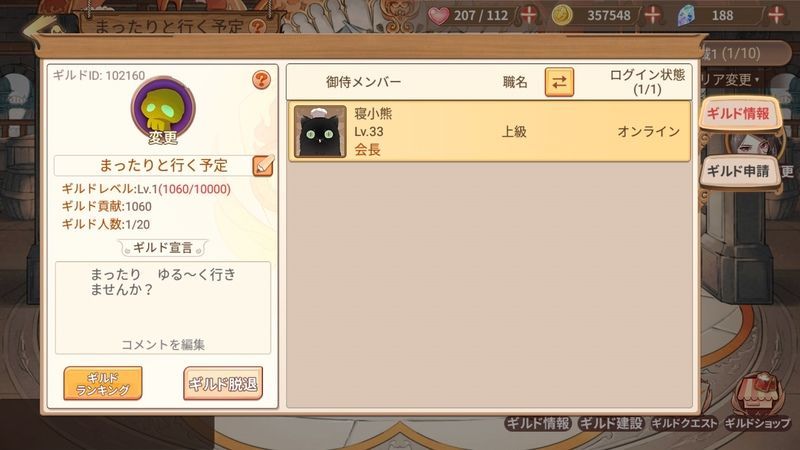This screenshot has height=450, width=800.
Task: Expand the area change dropdown
Action: pos(731,80)
